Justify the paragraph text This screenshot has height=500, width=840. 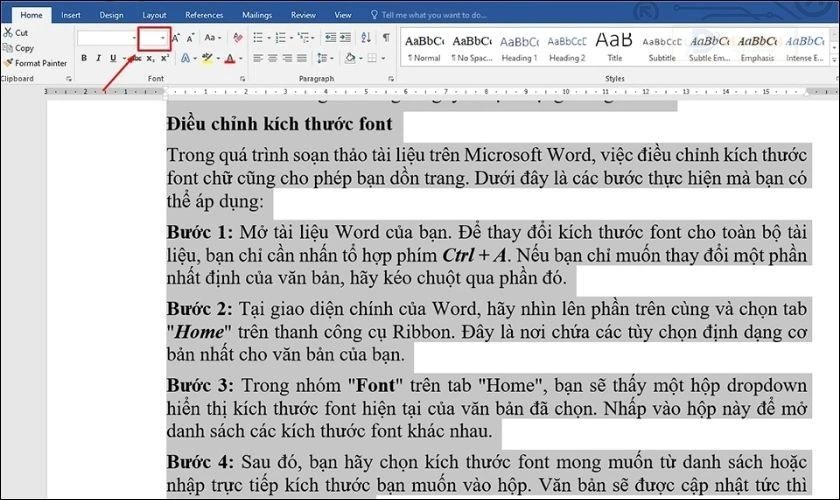(x=302, y=58)
